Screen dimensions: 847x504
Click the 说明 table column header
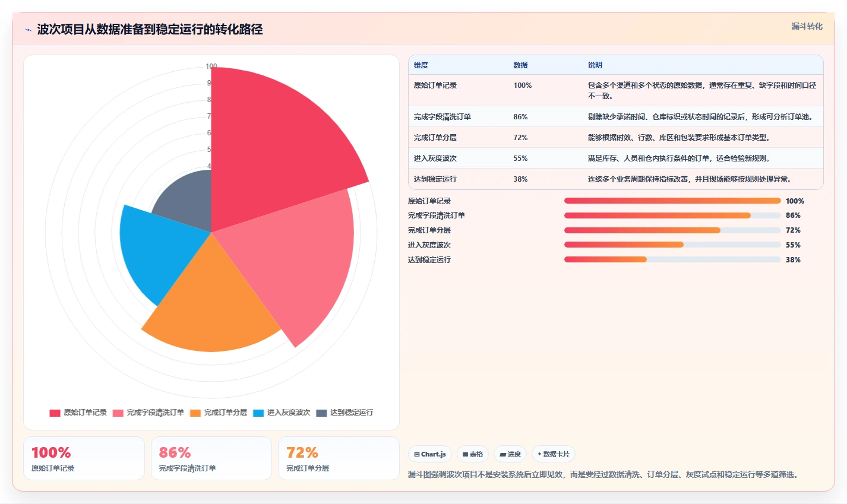tap(595, 65)
